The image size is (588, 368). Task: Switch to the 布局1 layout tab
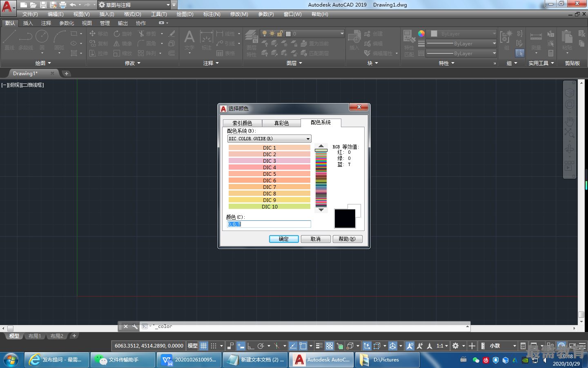pyautogui.click(x=35, y=336)
